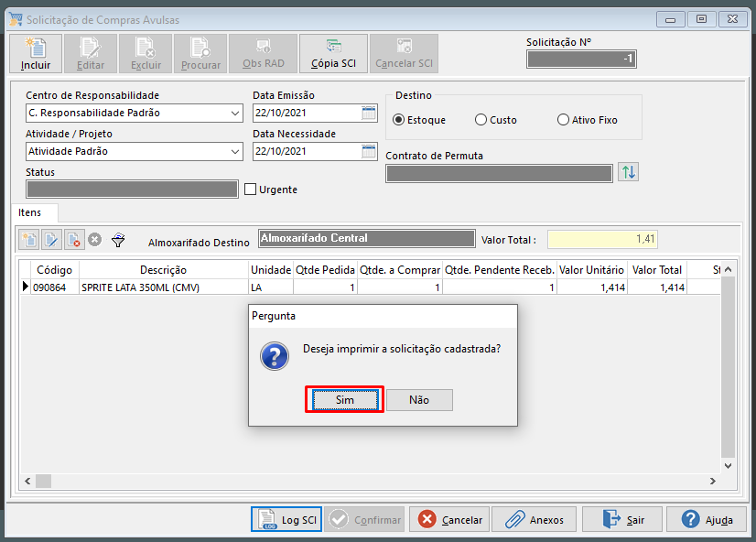
Task: Click the question mark icon in the Pergunta dialog
Action: pos(275,356)
